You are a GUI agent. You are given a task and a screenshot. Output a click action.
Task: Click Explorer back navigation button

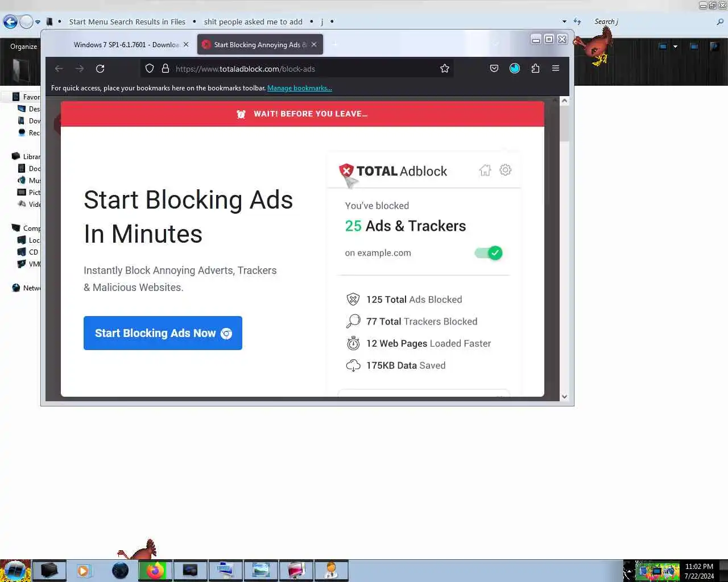[x=10, y=22]
